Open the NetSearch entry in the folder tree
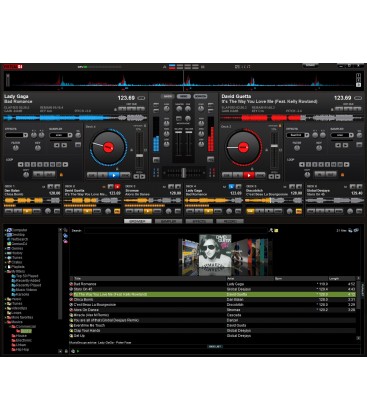The height and width of the screenshot is (420, 367). [17, 239]
